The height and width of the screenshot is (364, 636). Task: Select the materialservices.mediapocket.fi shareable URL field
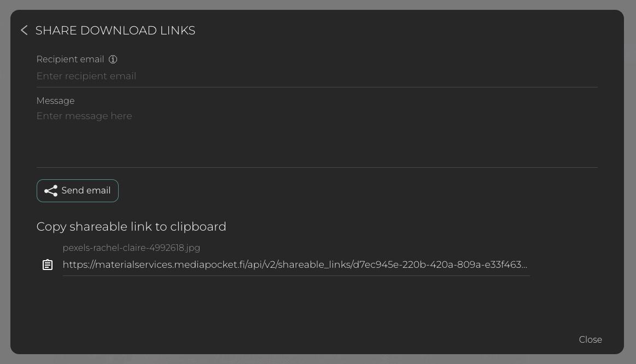[x=295, y=265]
